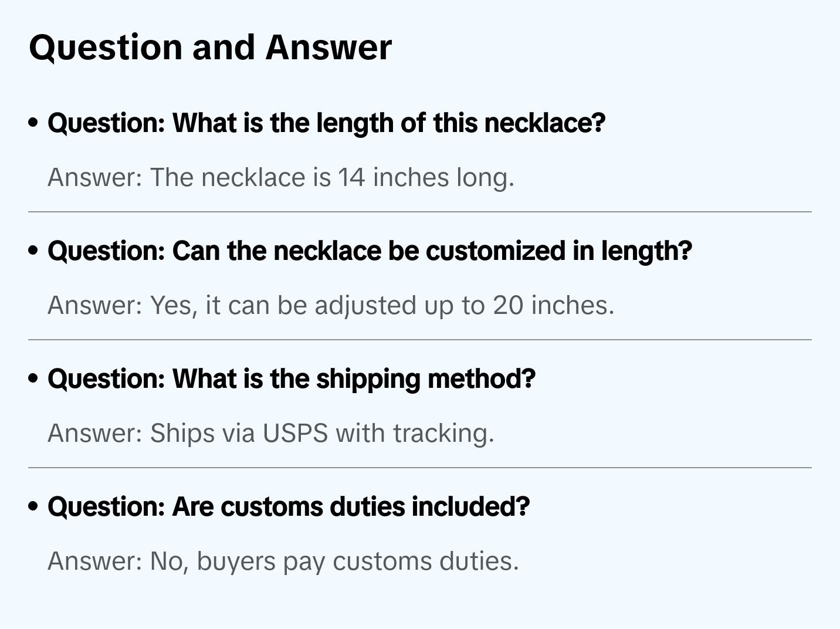Click the customized in length question
The height and width of the screenshot is (629, 840).
(370, 251)
